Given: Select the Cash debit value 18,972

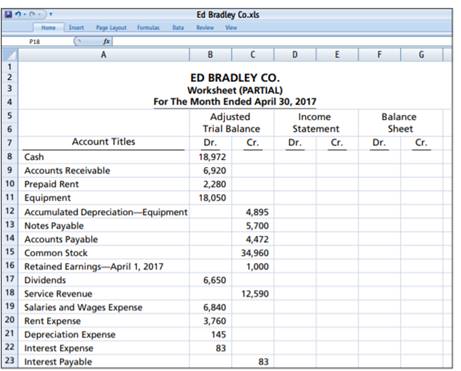Looking at the screenshot, I should coord(210,157).
